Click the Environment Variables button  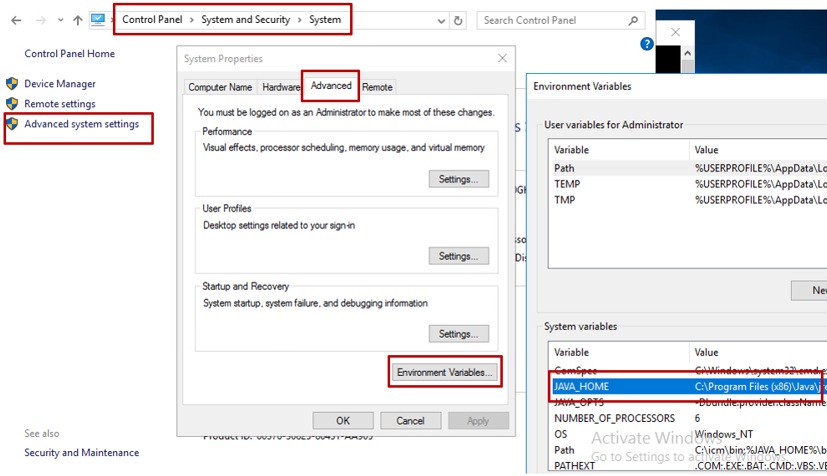point(444,372)
